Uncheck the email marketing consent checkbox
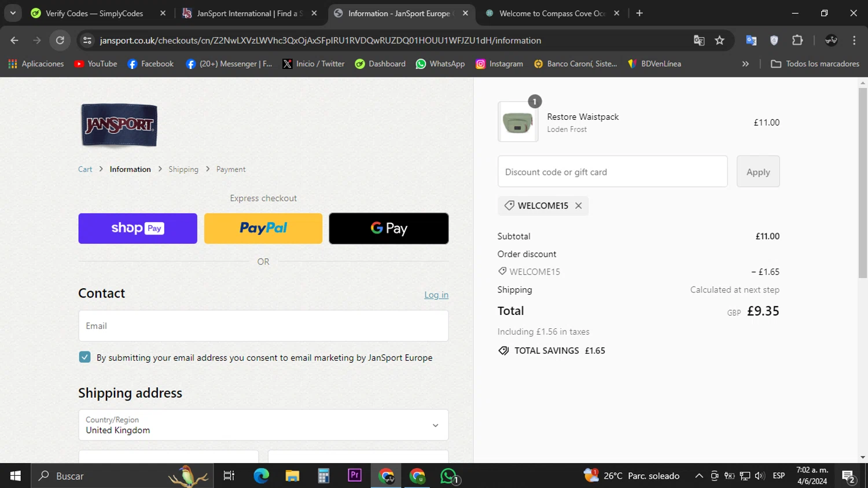This screenshot has height=488, width=868. 85,357
